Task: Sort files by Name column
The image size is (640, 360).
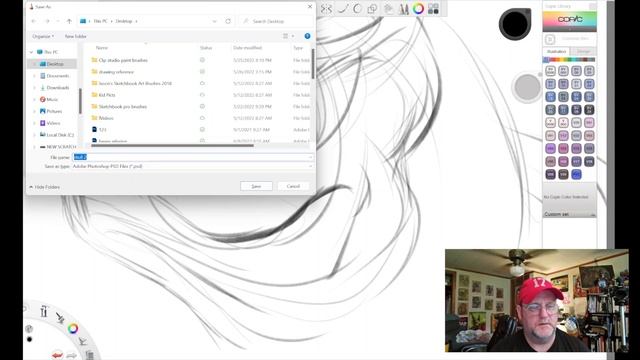Action: pyautogui.click(x=102, y=48)
